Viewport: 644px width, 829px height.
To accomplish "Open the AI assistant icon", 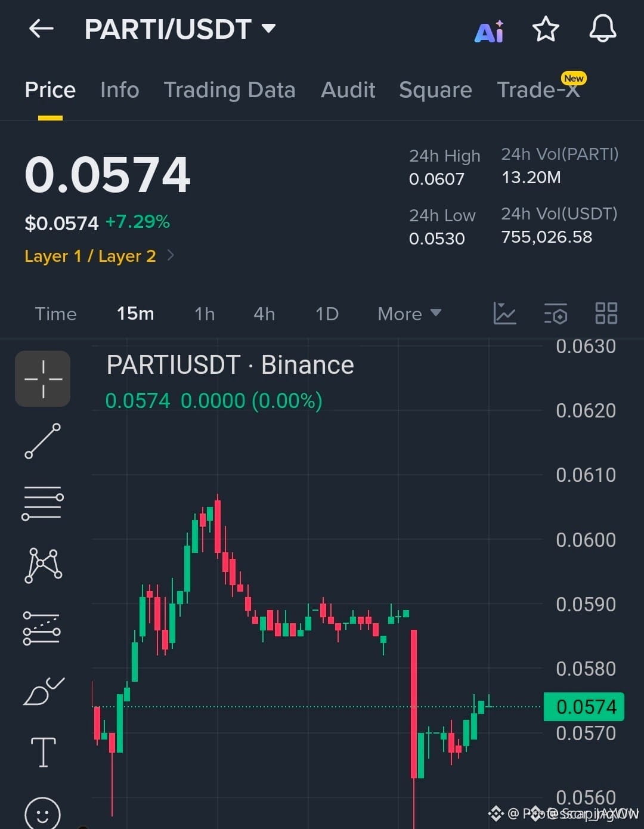I will [x=489, y=31].
